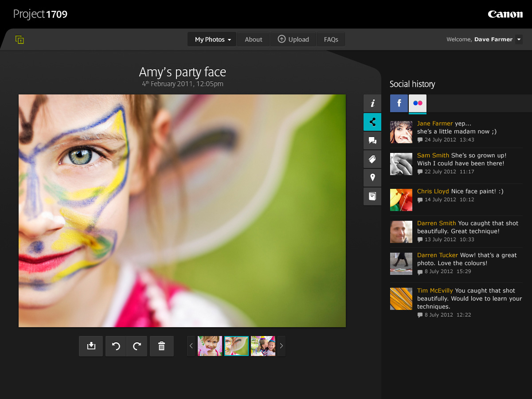Switch to the Facebook social tab

pyautogui.click(x=399, y=103)
